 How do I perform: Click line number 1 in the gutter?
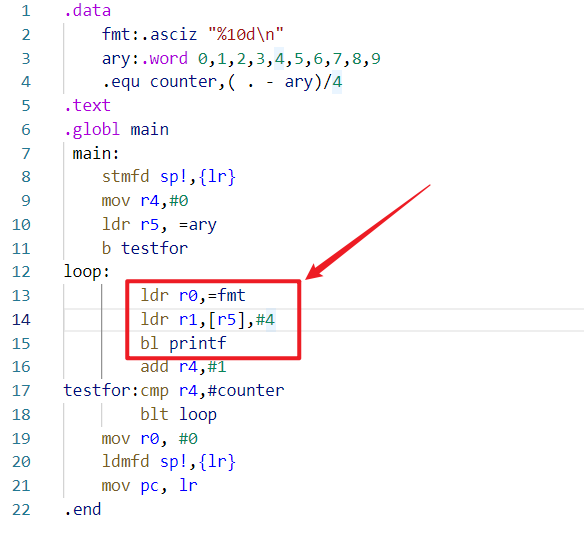tap(26, 11)
